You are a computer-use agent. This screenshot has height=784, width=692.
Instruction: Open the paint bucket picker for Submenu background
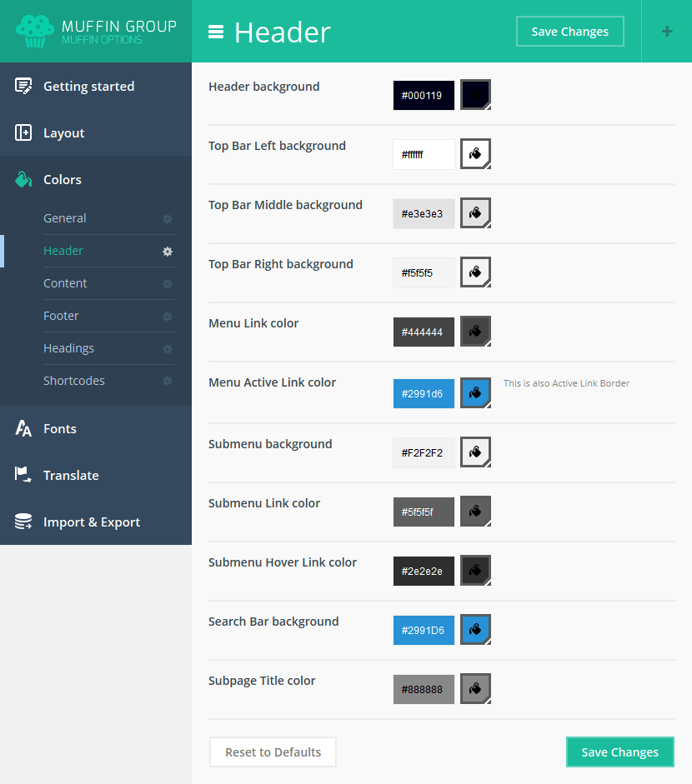475,452
